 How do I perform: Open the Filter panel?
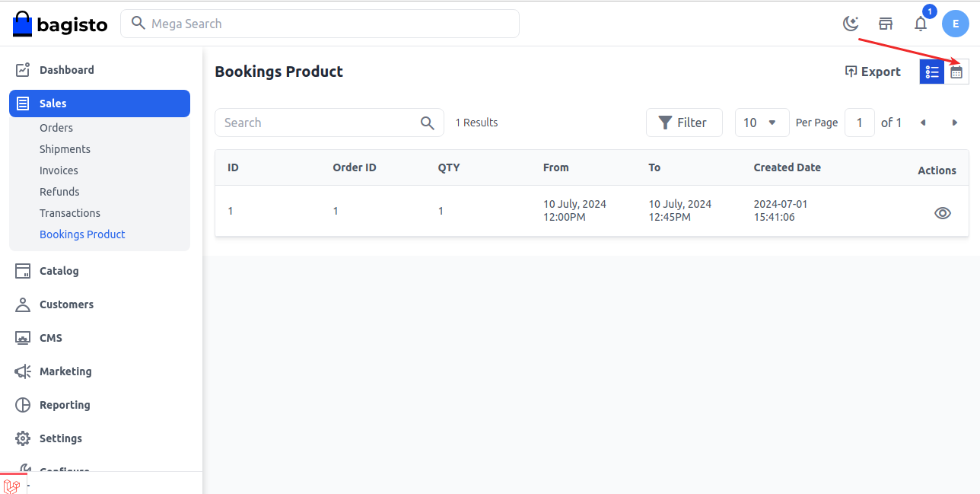(683, 123)
